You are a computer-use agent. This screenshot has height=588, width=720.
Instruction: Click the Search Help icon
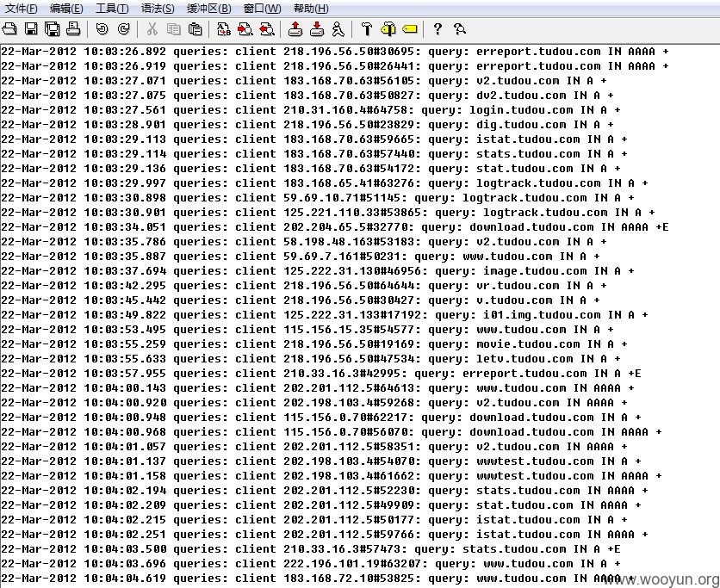[x=460, y=29]
